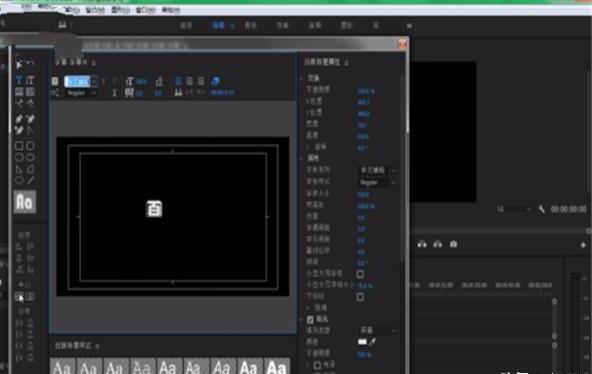Select the Vertical Type tool
The width and height of the screenshot is (592, 374).
tap(30, 80)
